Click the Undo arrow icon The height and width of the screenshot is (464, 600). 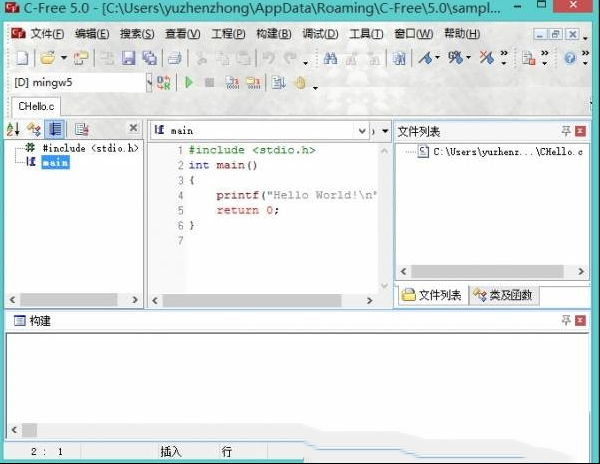[269, 58]
